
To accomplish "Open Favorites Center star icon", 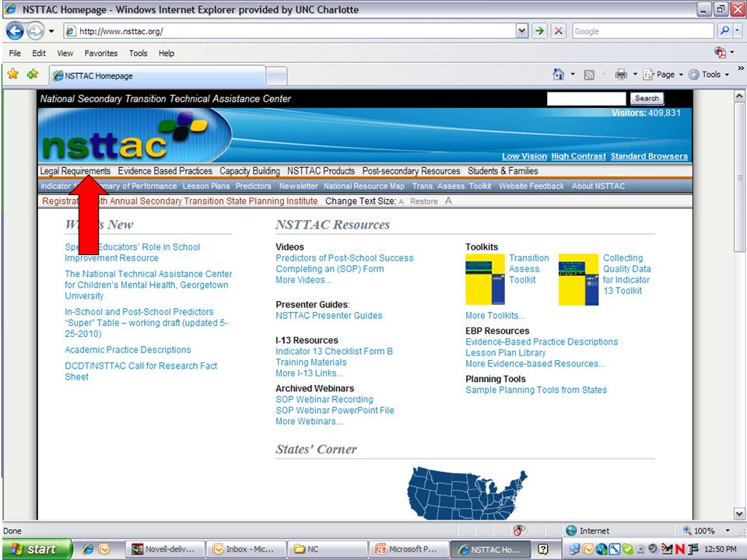I will tap(13, 75).
